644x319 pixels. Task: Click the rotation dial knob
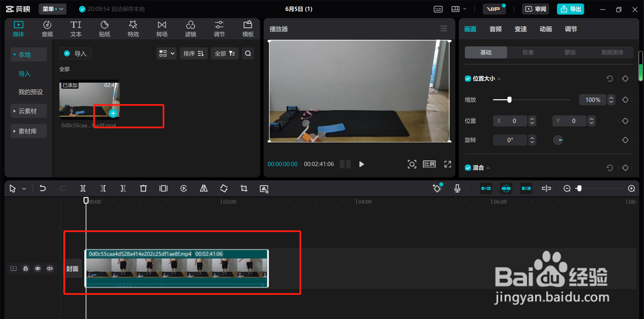coord(558,140)
